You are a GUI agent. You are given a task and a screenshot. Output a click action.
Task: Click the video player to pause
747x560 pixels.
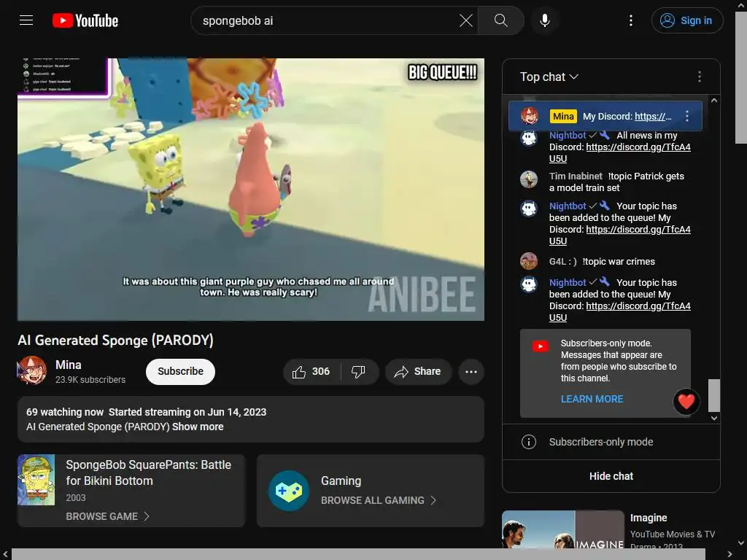coord(251,190)
